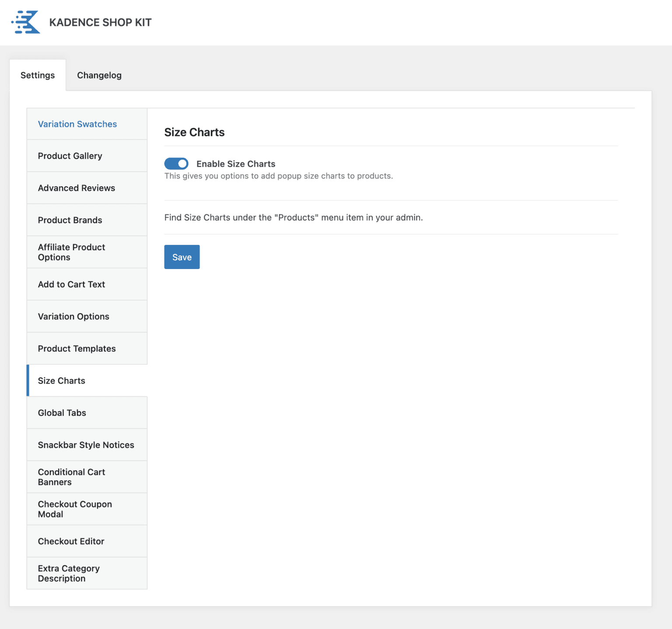Viewport: 672px width, 629px height.
Task: Toggle the Enable Size Charts switch
Action: click(x=176, y=164)
